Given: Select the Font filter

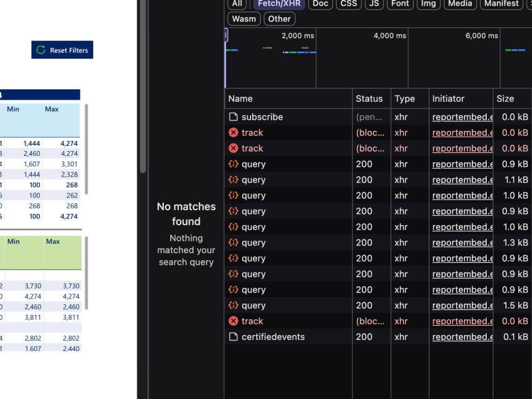Looking at the screenshot, I should [400, 4].
